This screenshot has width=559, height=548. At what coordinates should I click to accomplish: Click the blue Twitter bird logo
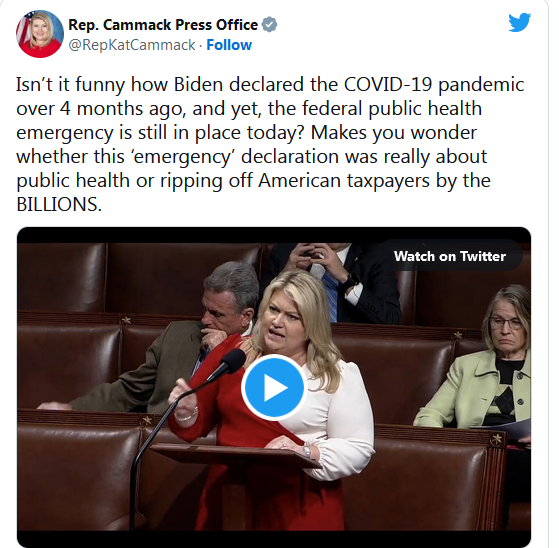click(x=519, y=22)
